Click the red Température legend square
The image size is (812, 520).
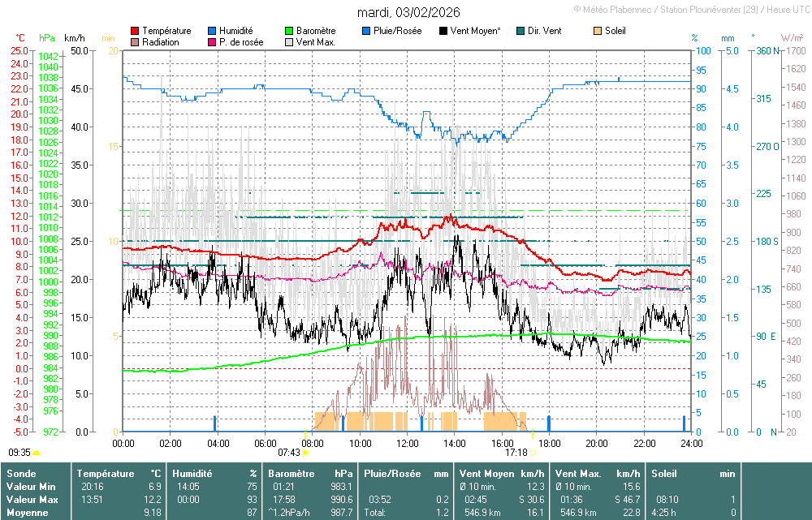click(135, 31)
